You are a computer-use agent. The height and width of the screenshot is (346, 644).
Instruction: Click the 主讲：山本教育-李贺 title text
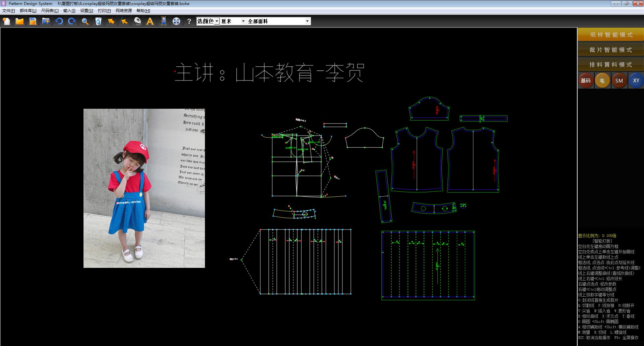point(269,72)
